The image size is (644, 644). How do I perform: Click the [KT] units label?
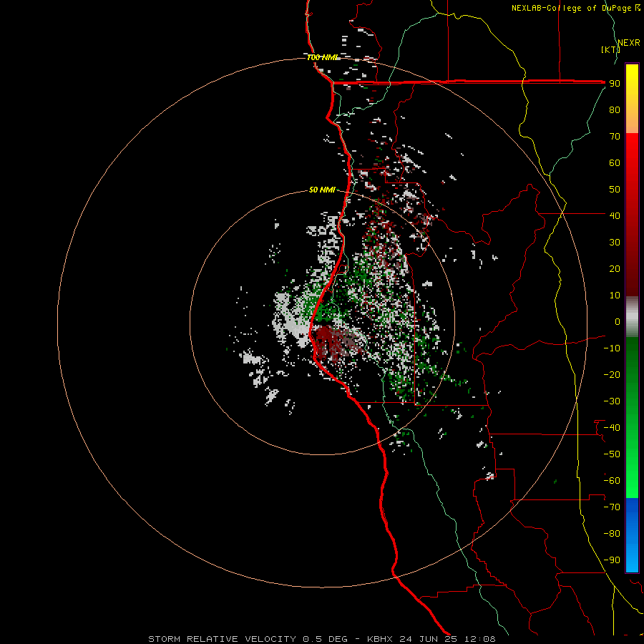(x=611, y=49)
